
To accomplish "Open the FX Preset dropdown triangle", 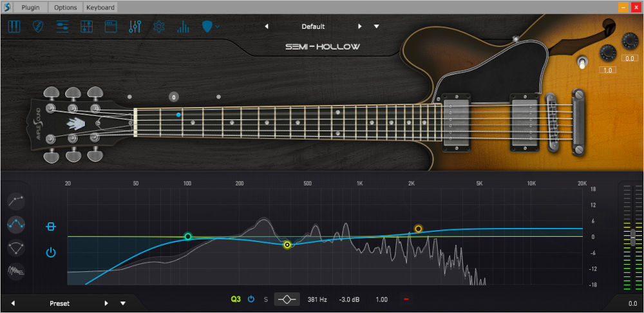I will (x=123, y=303).
